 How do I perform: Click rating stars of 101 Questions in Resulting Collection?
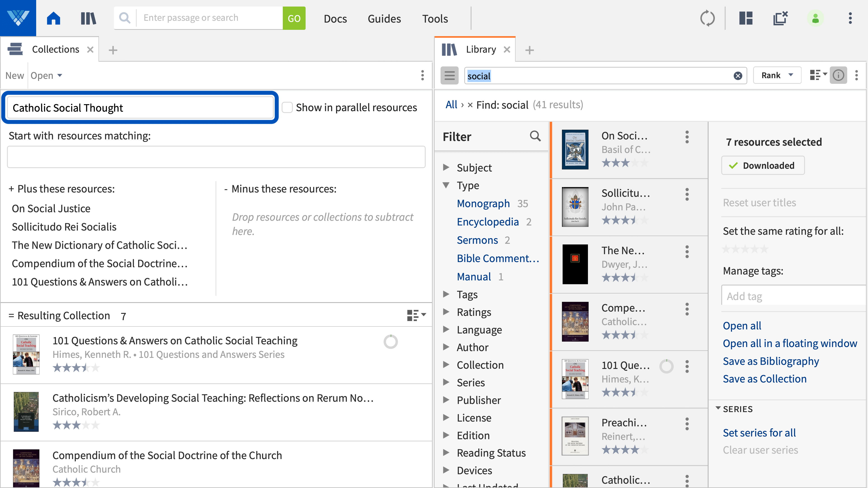point(76,367)
